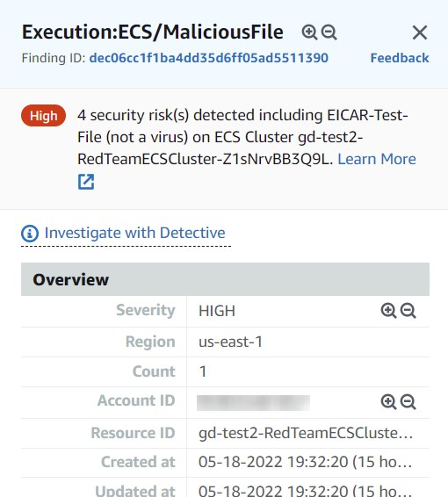Exclude HIGH severity filter with minus magnifier
Screen dimensions: 448x497
pos(408,311)
